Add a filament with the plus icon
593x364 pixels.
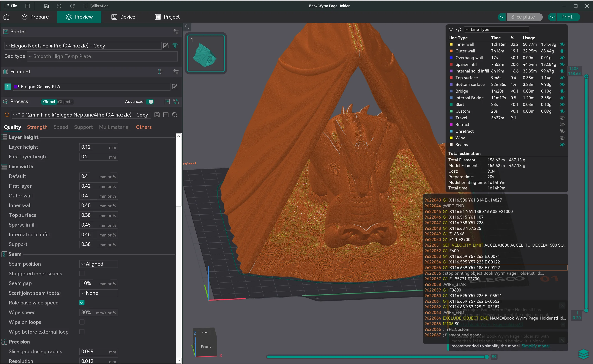[160, 72]
